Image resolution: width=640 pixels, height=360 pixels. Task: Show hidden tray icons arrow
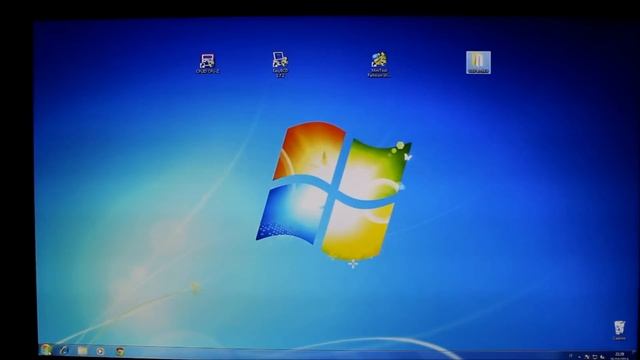pyautogui.click(x=579, y=357)
